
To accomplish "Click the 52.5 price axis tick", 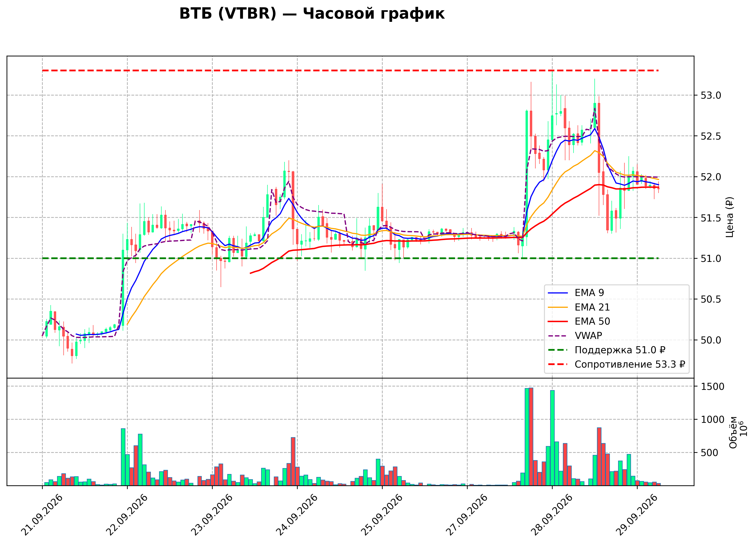I will (711, 136).
